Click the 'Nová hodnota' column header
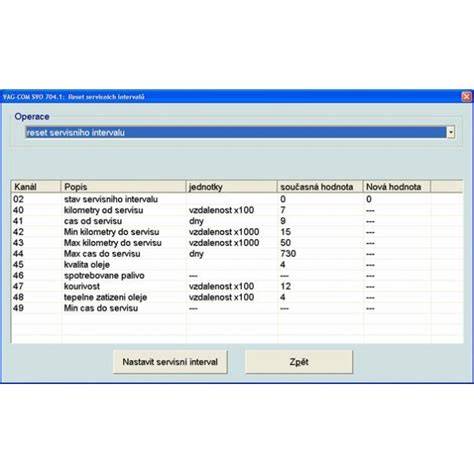The height and width of the screenshot is (474, 474). [x=397, y=187]
